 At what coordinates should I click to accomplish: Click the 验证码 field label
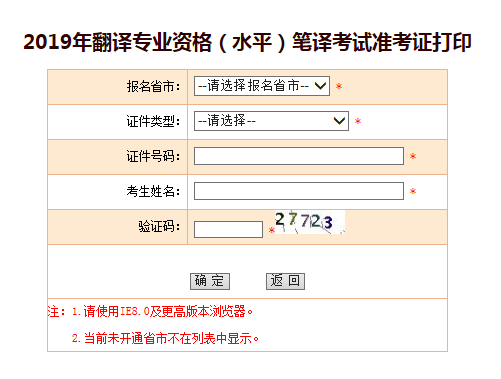click(x=159, y=227)
